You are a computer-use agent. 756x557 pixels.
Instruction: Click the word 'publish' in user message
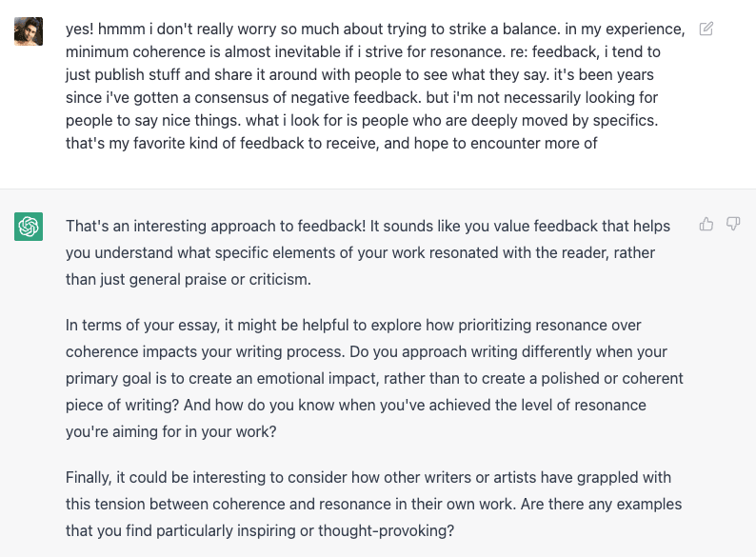pos(127,74)
